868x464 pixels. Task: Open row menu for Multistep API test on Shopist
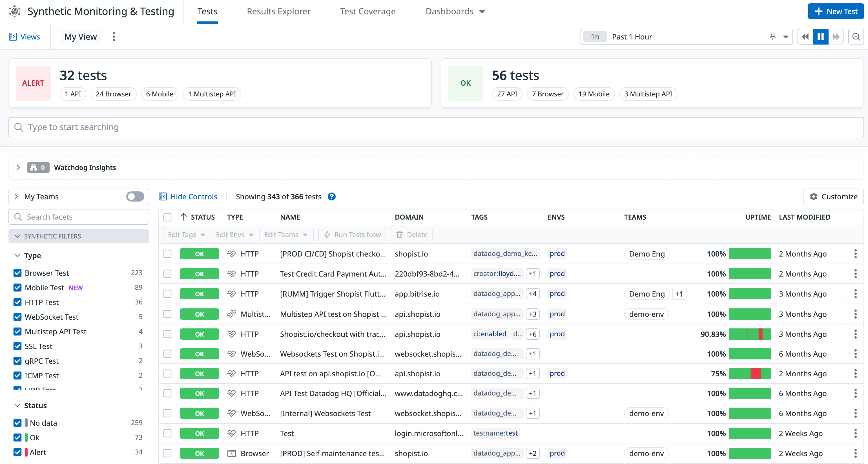point(855,314)
